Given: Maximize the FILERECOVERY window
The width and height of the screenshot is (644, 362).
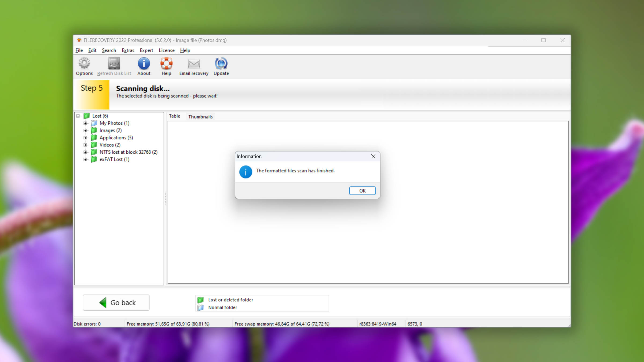Looking at the screenshot, I should point(543,40).
